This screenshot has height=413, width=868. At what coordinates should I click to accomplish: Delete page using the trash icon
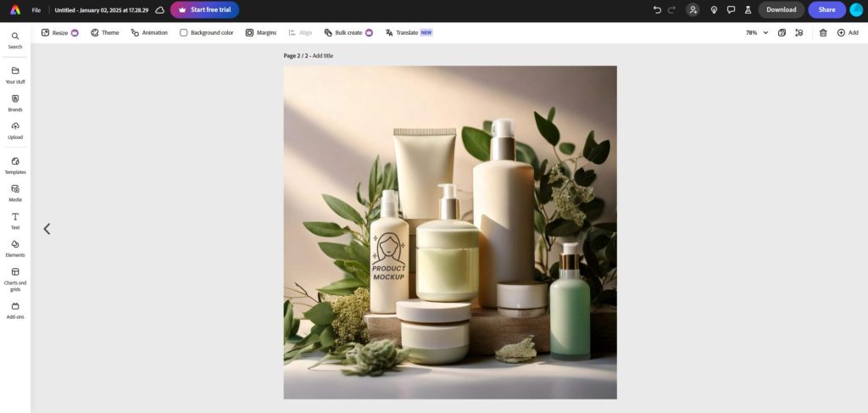(823, 33)
